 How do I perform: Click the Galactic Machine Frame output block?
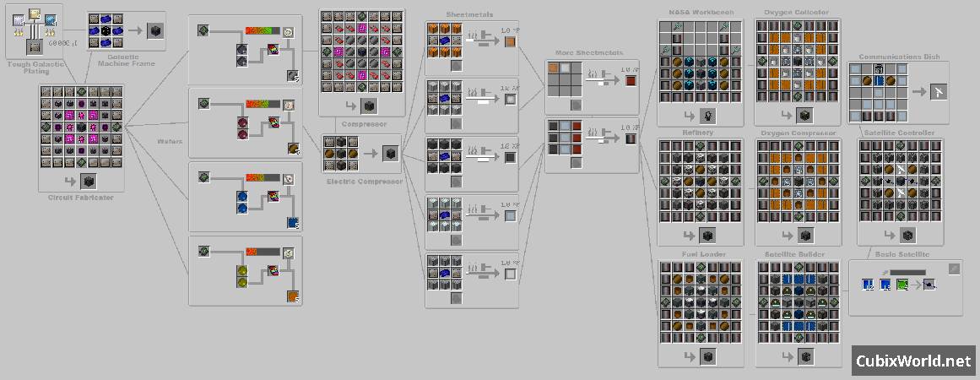pyautogui.click(x=155, y=30)
